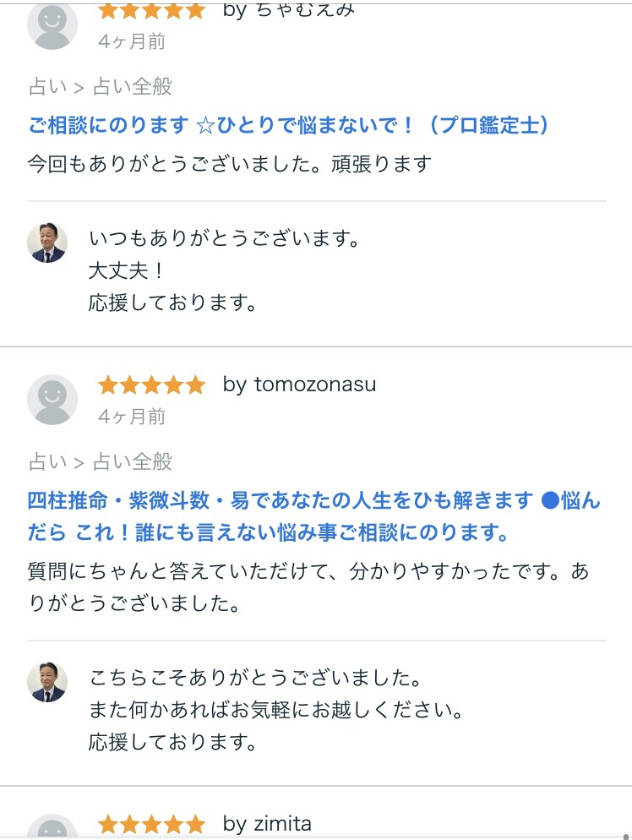632x840 pixels.
Task: Select 占い全般 breadcrumb above the 四柱推命 listing
Action: tap(132, 461)
